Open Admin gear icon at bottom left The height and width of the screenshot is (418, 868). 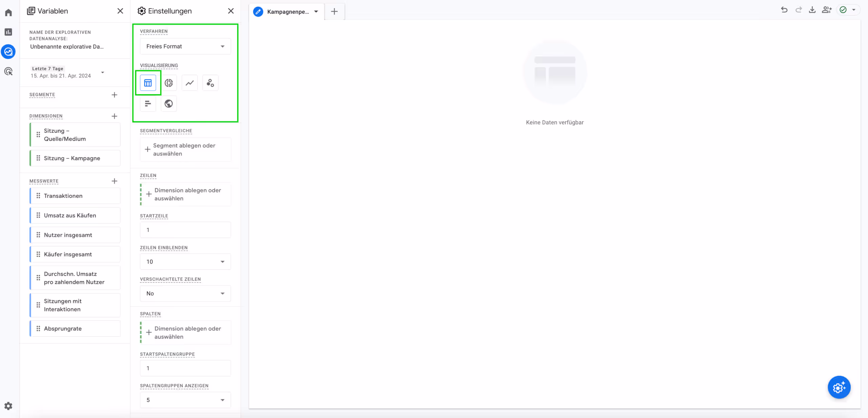(8, 406)
